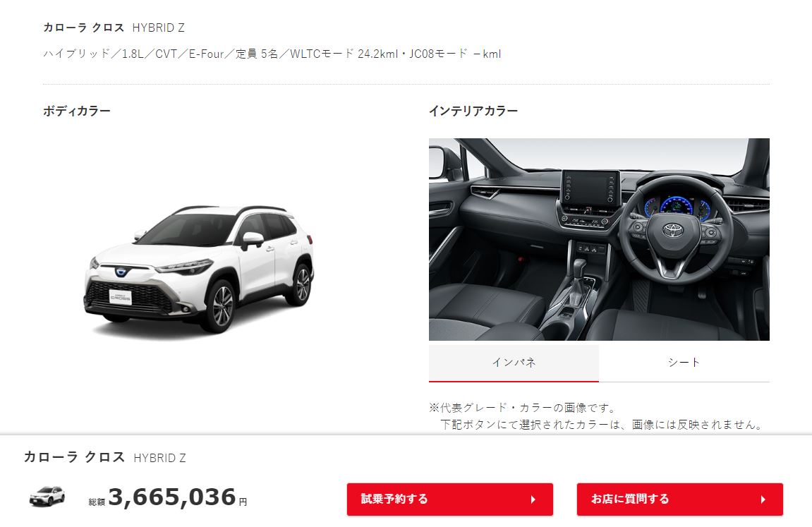Switch to the インパネ tab
Viewport: 812px width, 527px height.
(514, 363)
